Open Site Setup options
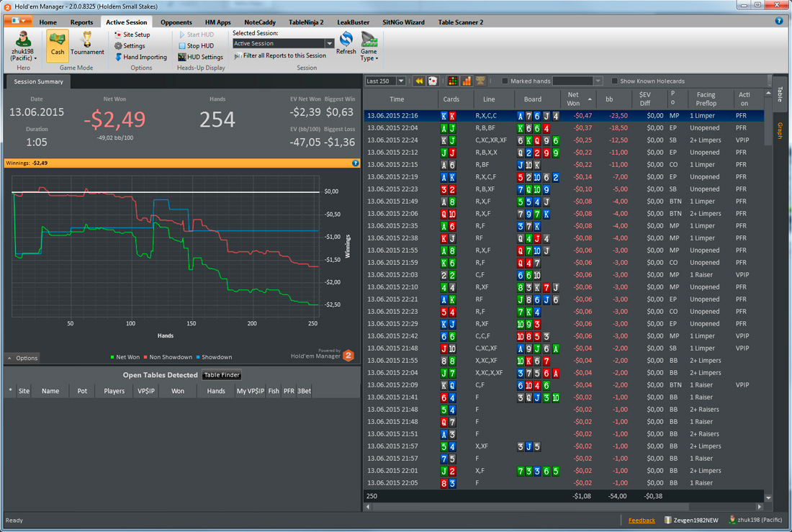 click(132, 35)
